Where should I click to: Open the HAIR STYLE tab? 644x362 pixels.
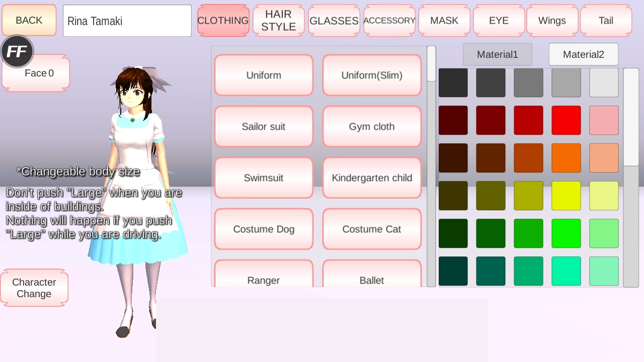(278, 21)
